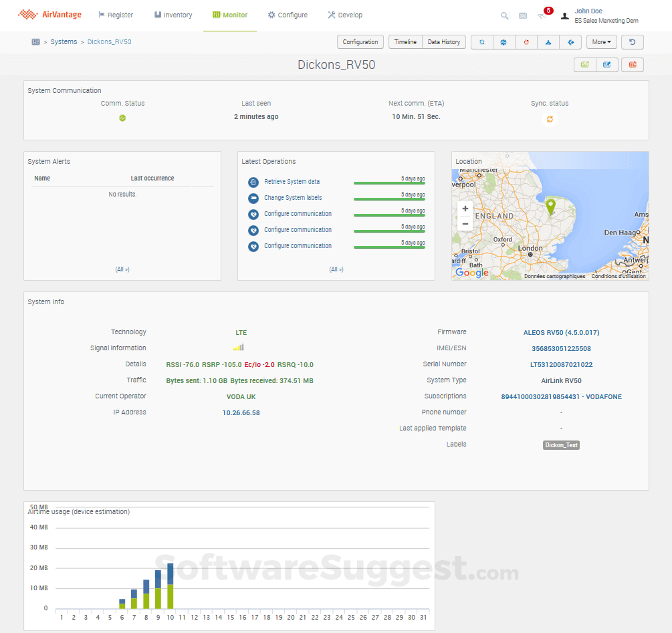Click the refresh arrow button beside More
Viewport: 672px width, 633px height.
(x=632, y=42)
